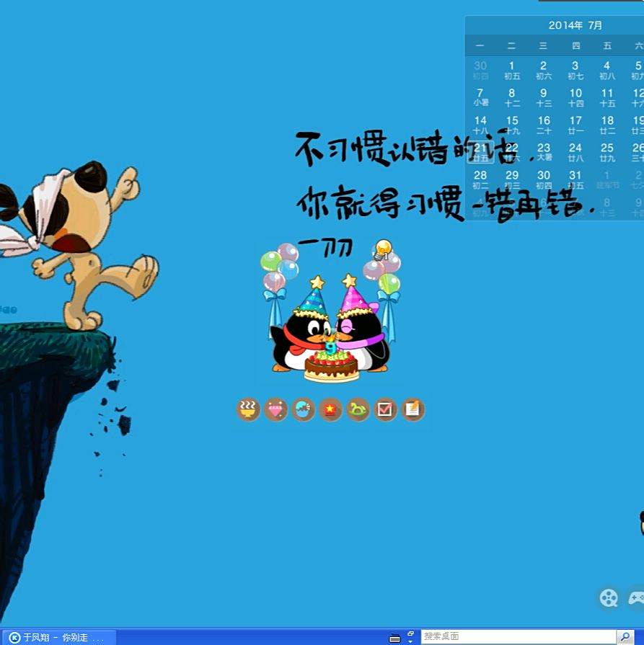Expand the small down arrow in taskbar

pos(410,641)
